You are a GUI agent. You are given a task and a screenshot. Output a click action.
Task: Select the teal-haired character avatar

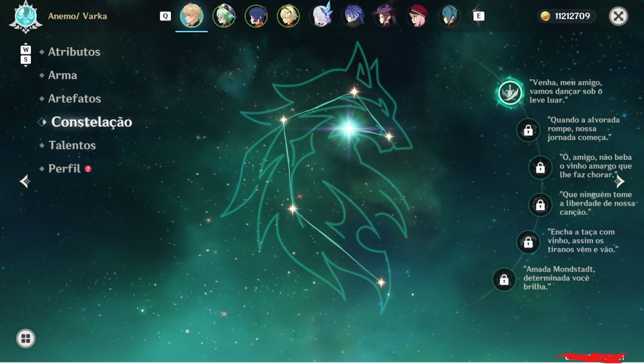coord(449,16)
